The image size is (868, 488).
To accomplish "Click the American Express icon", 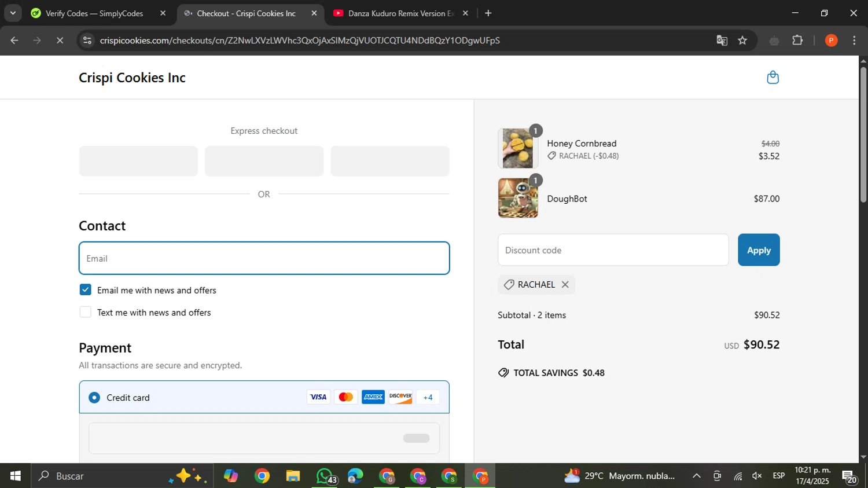I will 373,397.
